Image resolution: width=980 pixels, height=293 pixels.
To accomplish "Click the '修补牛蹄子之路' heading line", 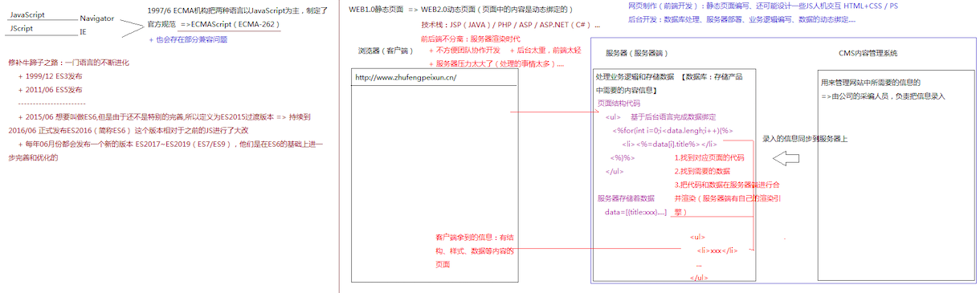I will coord(69,62).
